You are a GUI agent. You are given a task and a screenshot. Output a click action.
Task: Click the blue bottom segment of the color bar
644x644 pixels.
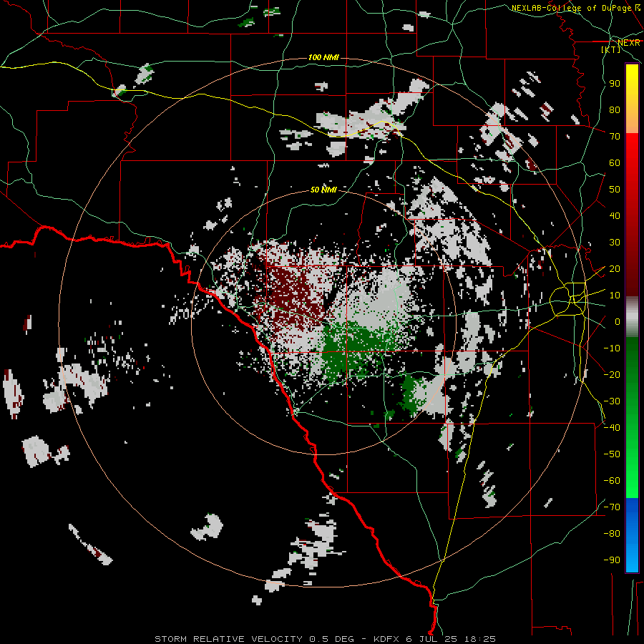point(632,535)
